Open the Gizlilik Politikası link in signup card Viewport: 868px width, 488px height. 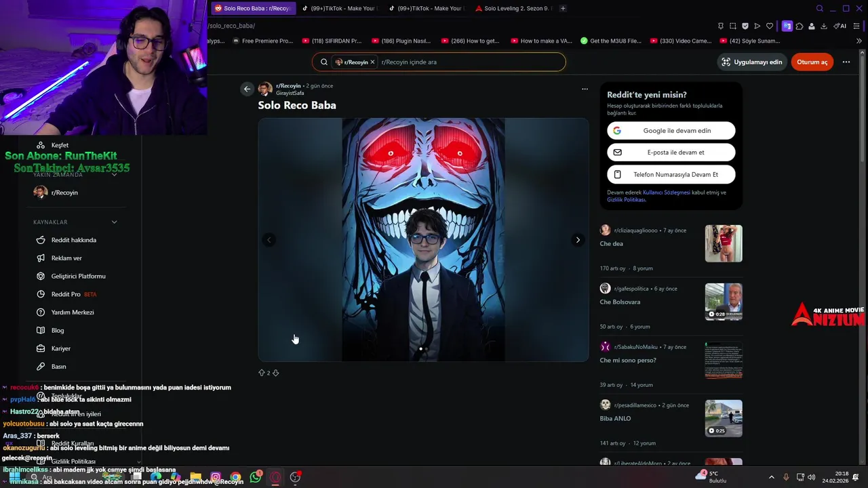point(626,200)
